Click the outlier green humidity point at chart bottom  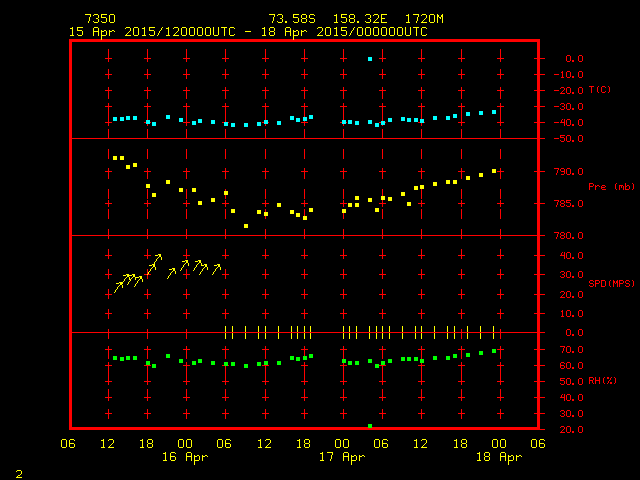[370, 426]
